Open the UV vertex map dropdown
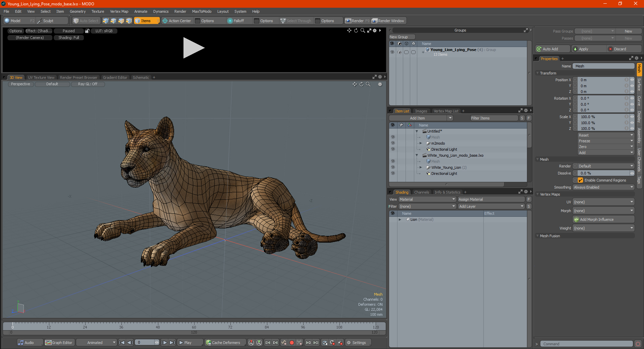Screen dimensions: 644x349 tap(603, 202)
